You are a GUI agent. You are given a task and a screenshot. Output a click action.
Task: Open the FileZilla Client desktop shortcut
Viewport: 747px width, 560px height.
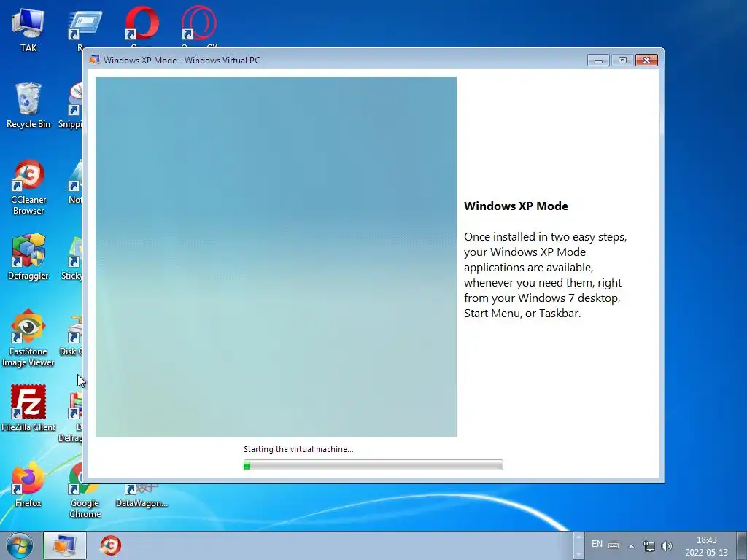click(x=28, y=408)
